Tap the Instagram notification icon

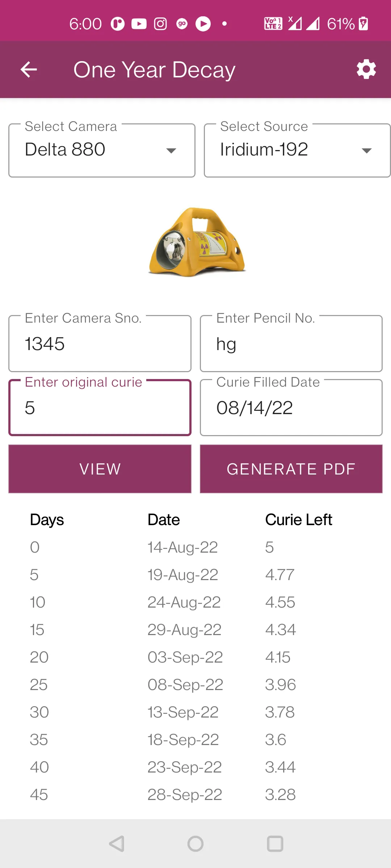pos(160,24)
